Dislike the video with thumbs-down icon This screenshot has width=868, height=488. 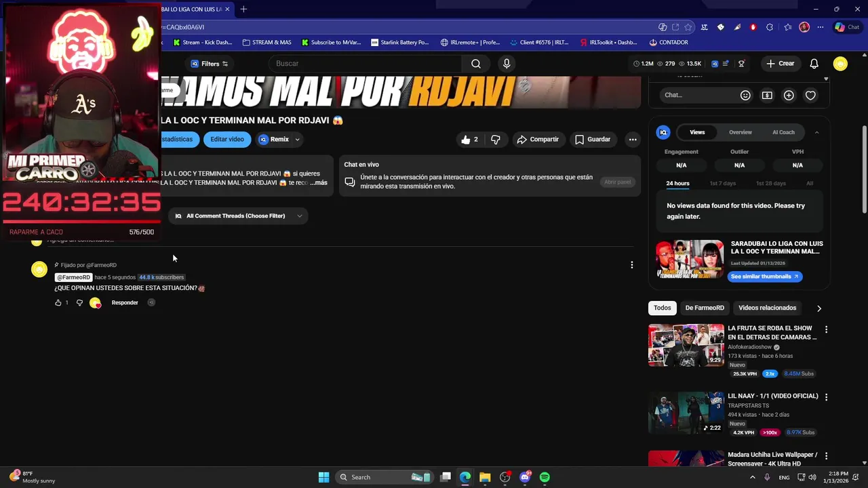pyautogui.click(x=496, y=140)
